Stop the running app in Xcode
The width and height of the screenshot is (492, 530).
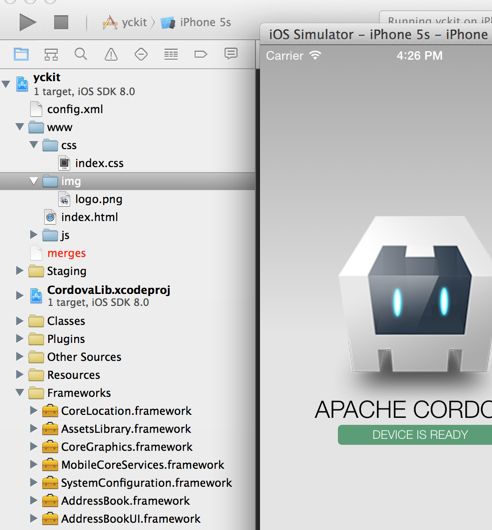pyautogui.click(x=61, y=22)
